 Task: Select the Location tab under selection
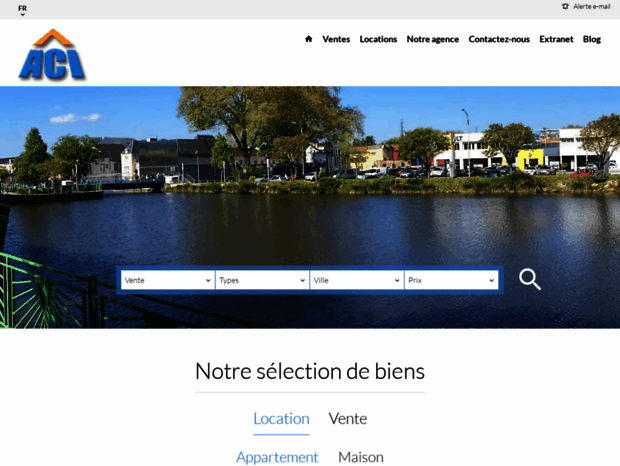tap(281, 419)
